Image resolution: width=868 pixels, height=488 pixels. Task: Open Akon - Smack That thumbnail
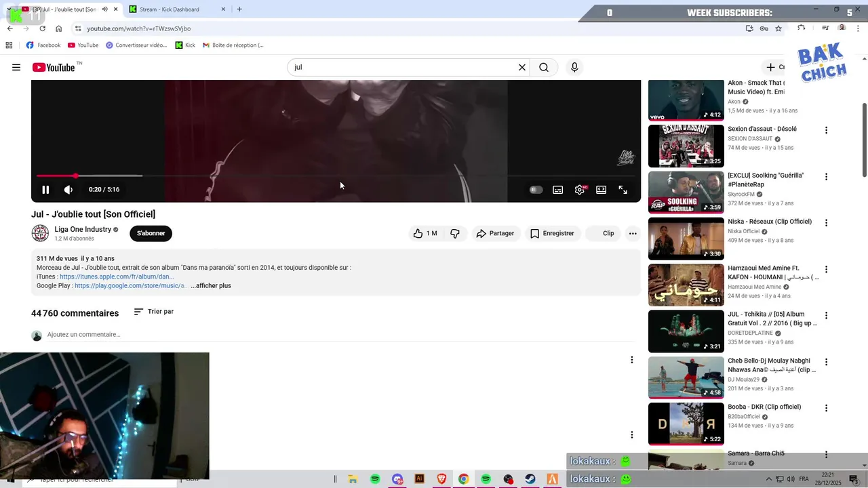686,100
